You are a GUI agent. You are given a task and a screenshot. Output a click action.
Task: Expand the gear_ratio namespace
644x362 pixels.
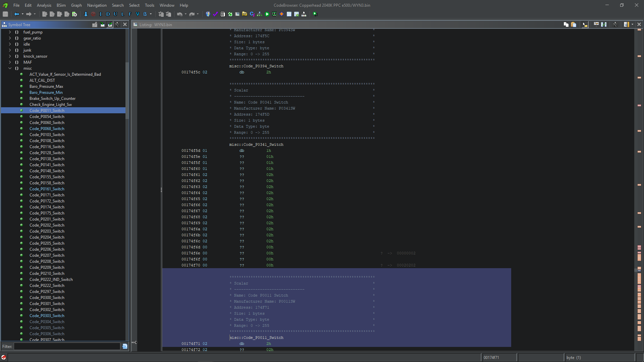pyautogui.click(x=10, y=38)
